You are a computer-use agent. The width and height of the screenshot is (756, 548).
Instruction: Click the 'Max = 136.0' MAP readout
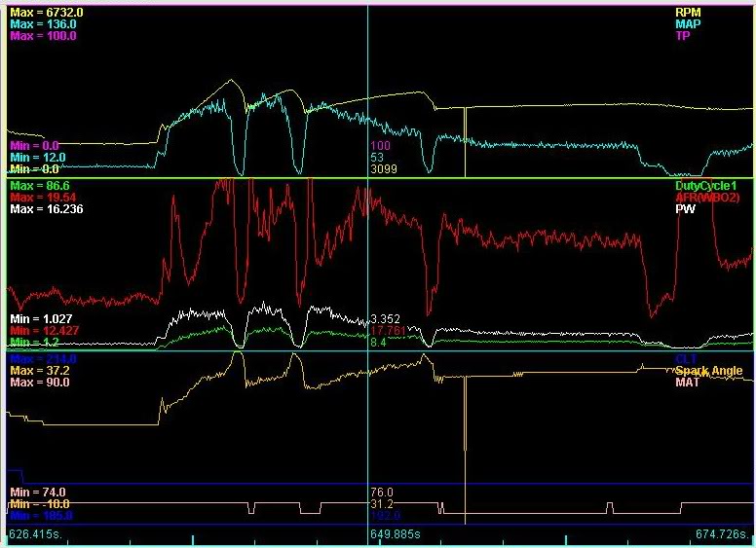[43, 24]
